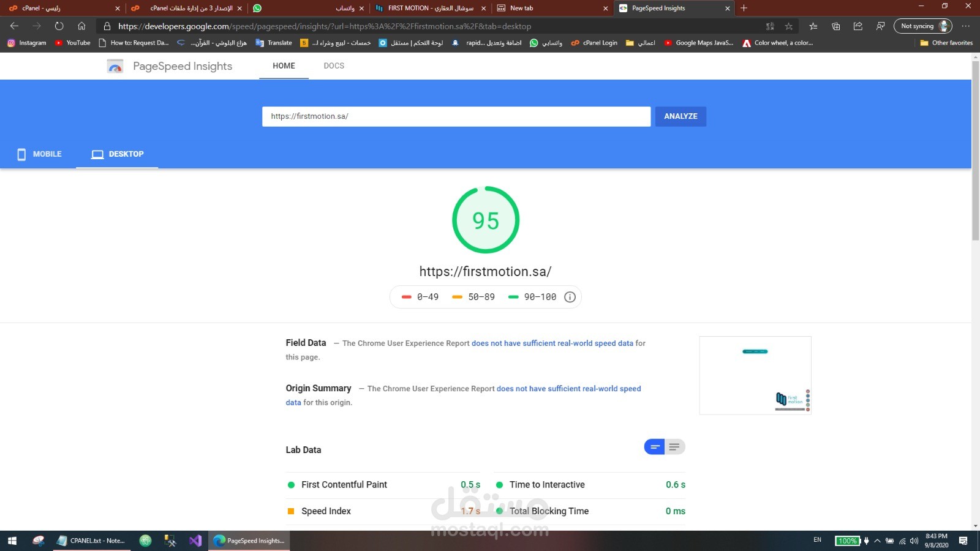Click the Not syncing profile button

click(x=923, y=26)
